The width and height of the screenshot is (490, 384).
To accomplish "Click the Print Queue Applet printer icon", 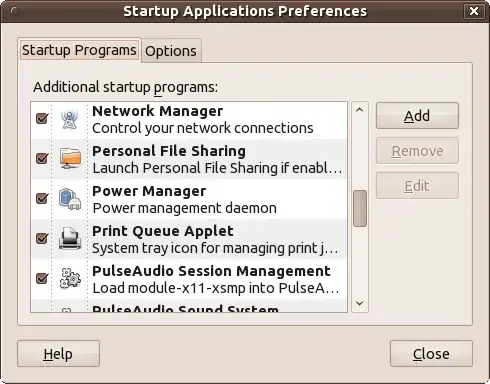I will point(70,239).
